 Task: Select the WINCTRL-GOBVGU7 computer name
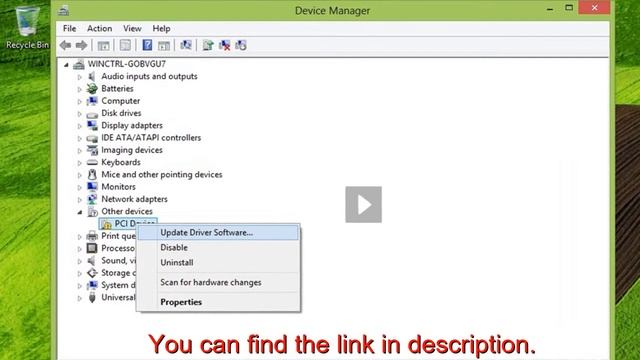click(127, 64)
